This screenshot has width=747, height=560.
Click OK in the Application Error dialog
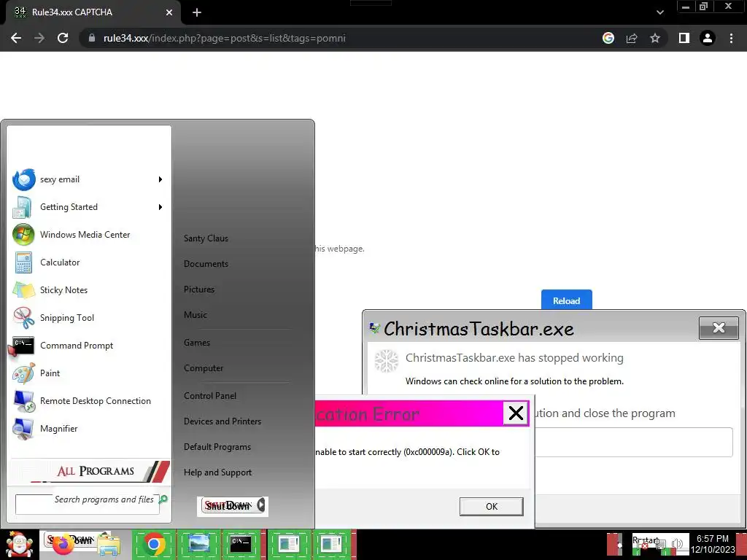coord(491,507)
